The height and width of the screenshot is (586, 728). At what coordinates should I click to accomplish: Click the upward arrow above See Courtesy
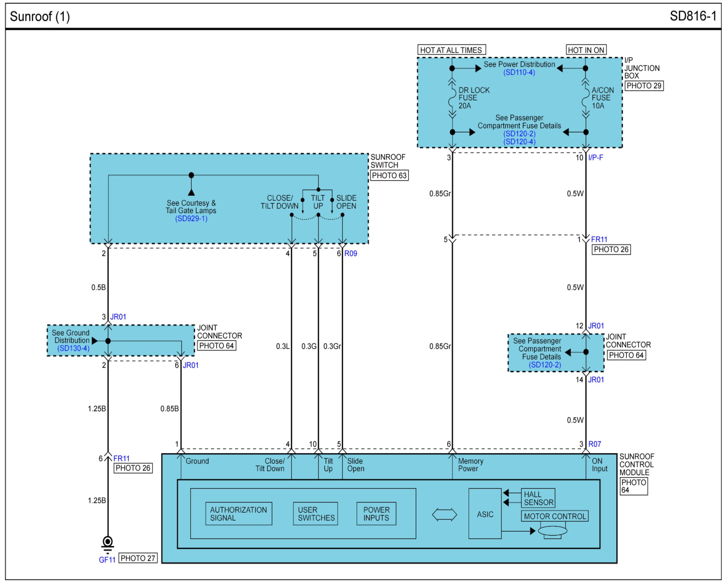click(x=191, y=193)
